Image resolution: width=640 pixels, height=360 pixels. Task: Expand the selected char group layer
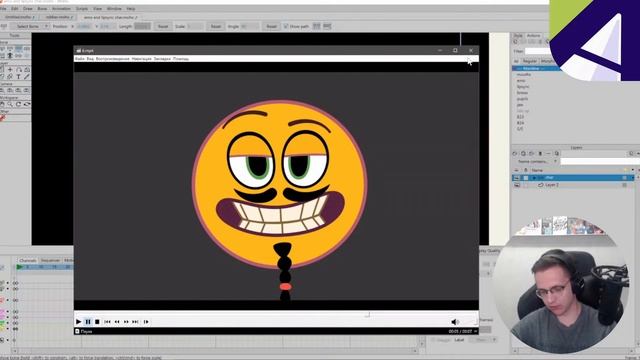pos(534,178)
